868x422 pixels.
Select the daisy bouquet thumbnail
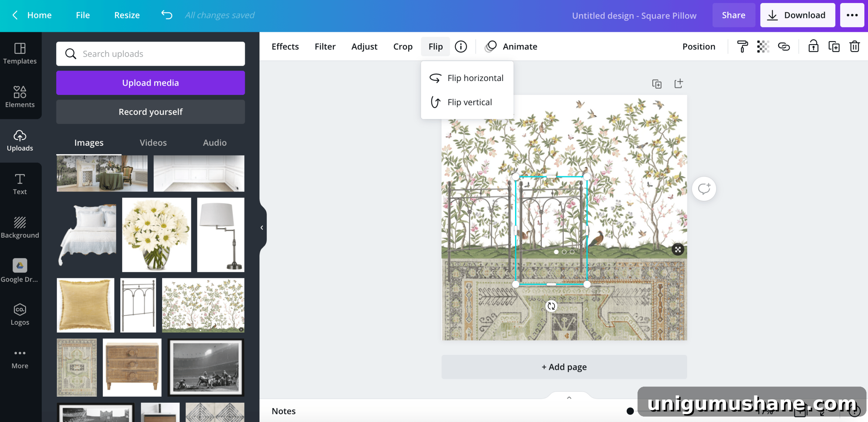tap(156, 235)
